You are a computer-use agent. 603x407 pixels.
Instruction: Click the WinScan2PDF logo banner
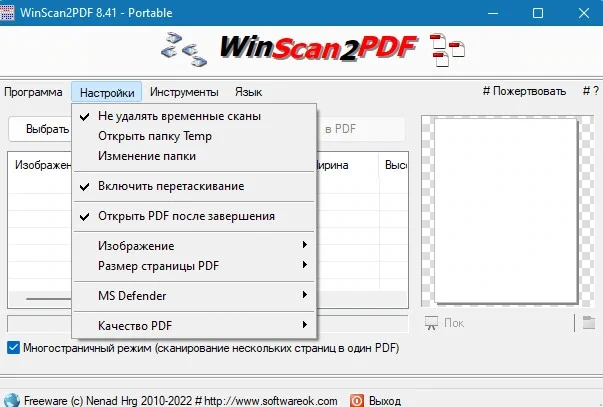point(318,48)
